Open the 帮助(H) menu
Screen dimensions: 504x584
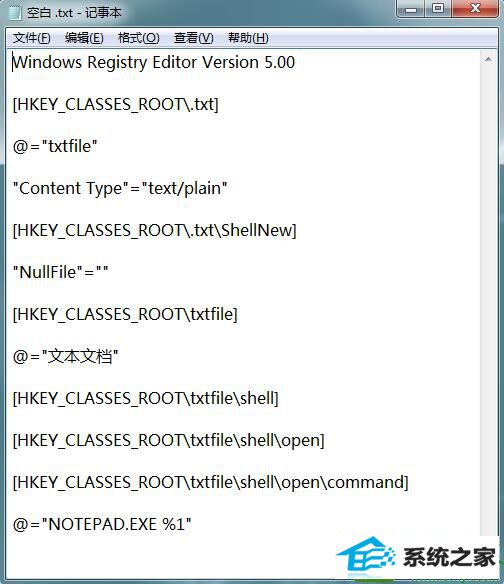point(248,38)
